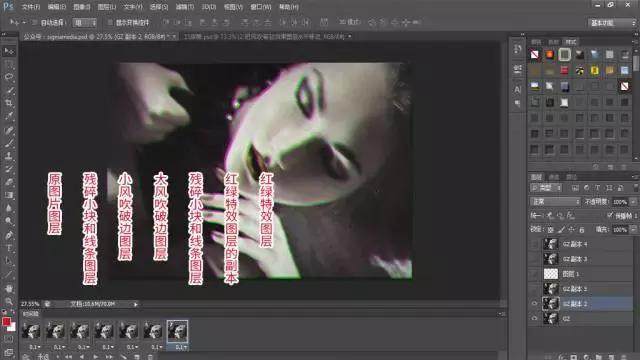Image resolution: width=640 pixels, height=360 pixels.
Task: Select the Clone Stamp tool
Action: 9,156
